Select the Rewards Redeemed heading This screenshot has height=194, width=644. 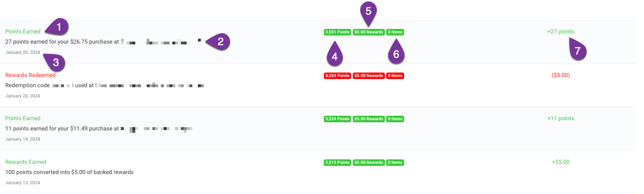(31, 75)
